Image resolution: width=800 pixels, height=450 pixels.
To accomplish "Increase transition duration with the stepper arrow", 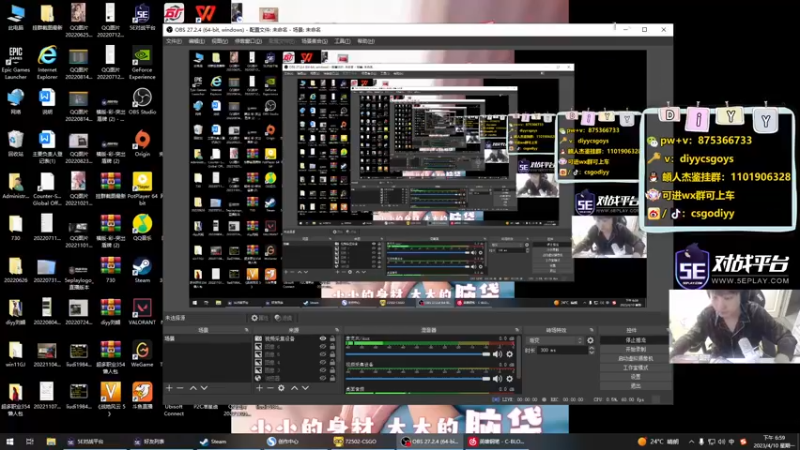I will coord(591,348).
